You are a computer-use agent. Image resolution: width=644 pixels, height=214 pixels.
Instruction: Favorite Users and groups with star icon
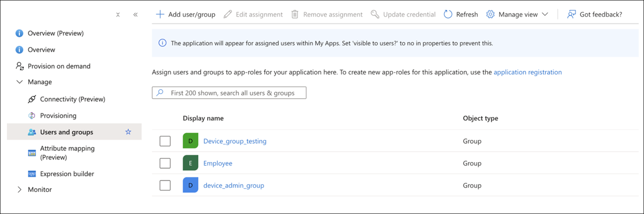(x=128, y=132)
